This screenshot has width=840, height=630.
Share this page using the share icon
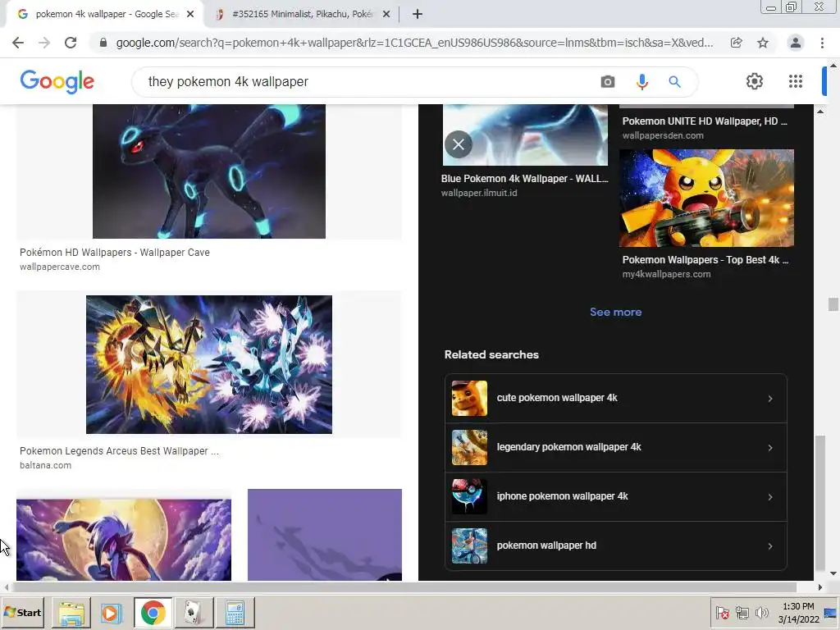pyautogui.click(x=736, y=43)
